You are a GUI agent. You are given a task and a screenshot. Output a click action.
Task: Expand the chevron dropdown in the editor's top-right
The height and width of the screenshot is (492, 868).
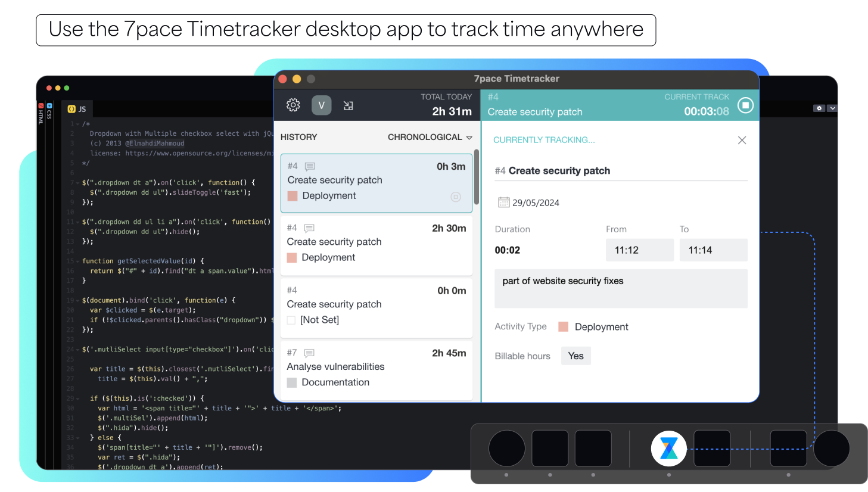(x=832, y=108)
